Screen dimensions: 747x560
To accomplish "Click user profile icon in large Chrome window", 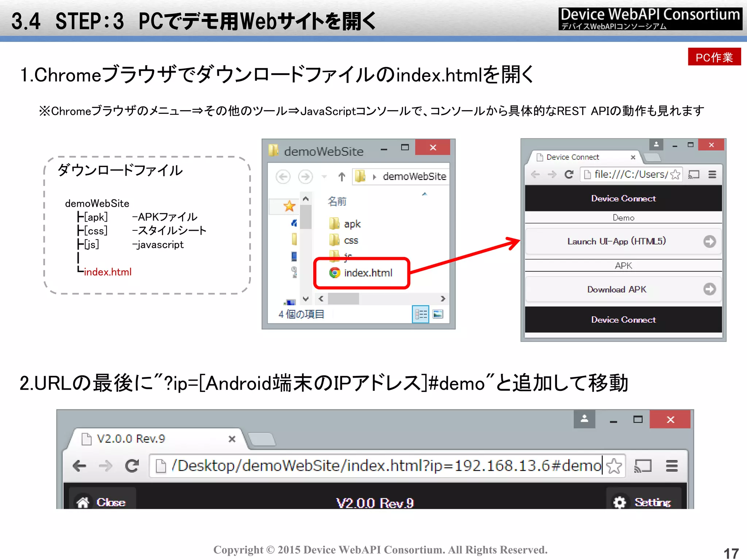I will [x=584, y=419].
